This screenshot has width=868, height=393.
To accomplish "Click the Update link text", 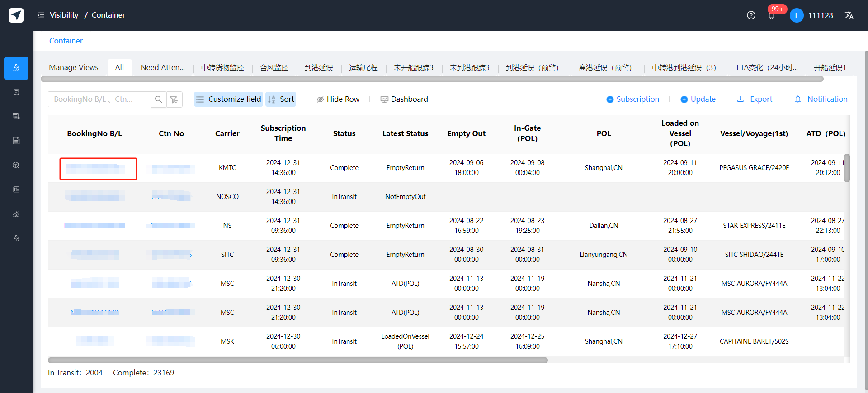I will [703, 99].
